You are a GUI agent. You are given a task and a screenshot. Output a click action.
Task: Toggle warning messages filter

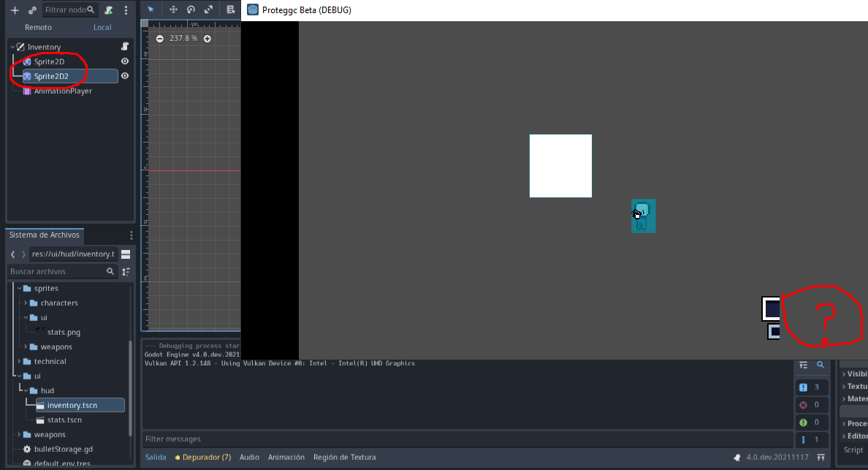point(812,422)
